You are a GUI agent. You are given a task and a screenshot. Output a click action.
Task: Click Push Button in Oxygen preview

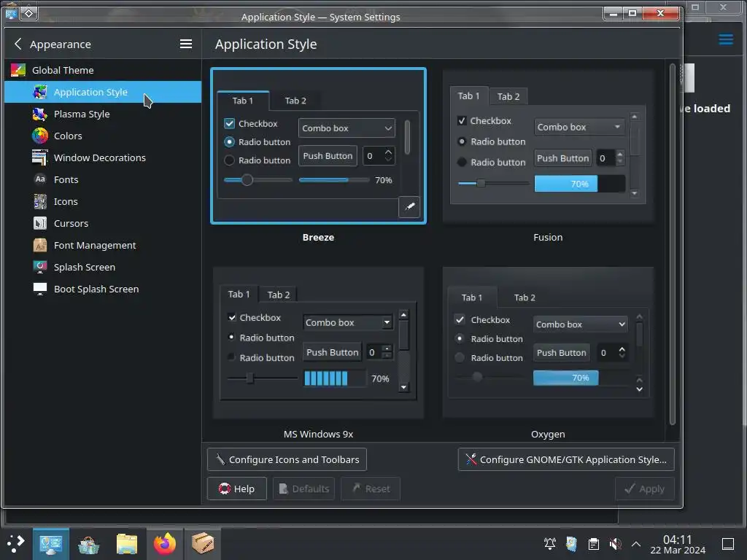coord(561,353)
